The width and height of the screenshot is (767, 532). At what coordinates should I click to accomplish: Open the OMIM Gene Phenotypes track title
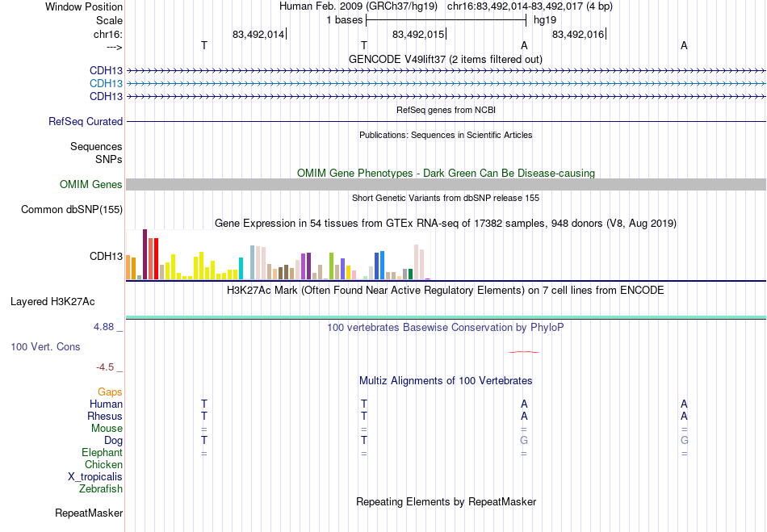446,173
